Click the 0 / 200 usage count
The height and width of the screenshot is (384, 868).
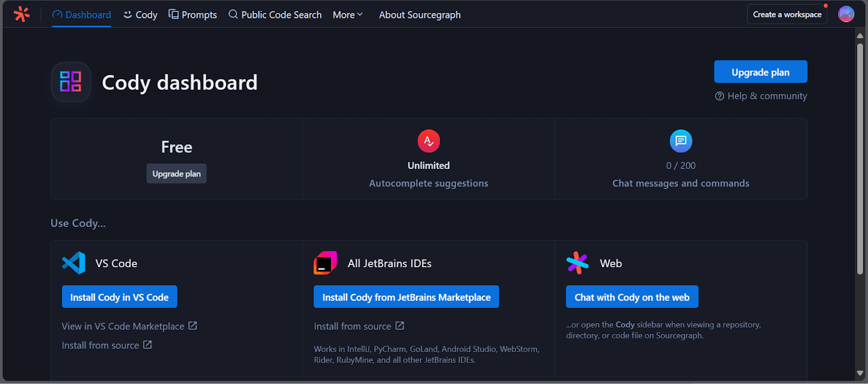[x=681, y=166]
